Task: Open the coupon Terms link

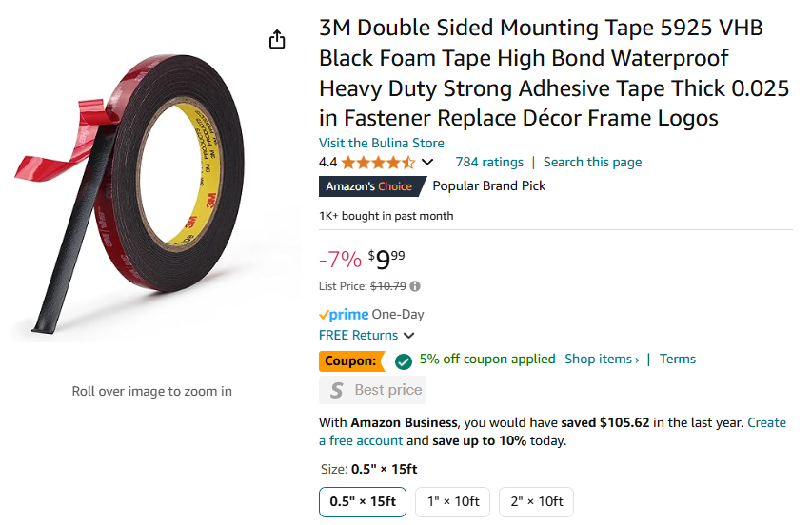Action: [x=678, y=359]
